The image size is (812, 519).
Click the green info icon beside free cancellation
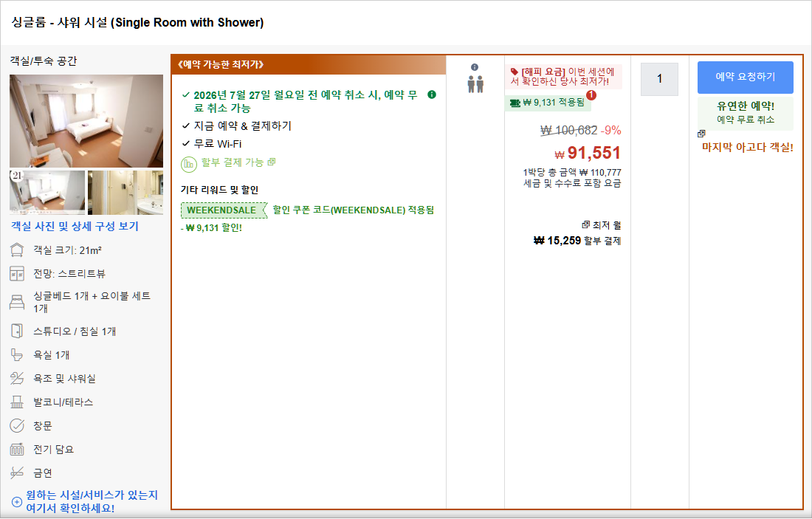pyautogui.click(x=432, y=94)
